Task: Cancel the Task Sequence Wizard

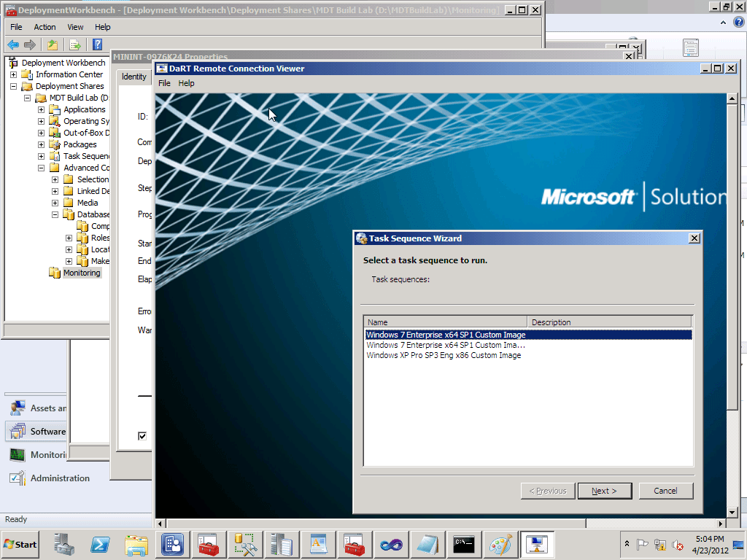Action: coord(665,490)
